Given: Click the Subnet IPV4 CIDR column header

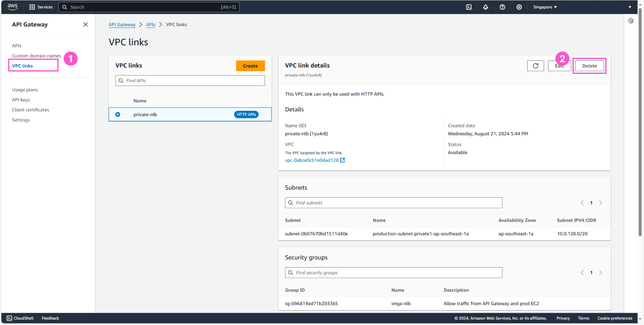Looking at the screenshot, I should click(x=576, y=220).
